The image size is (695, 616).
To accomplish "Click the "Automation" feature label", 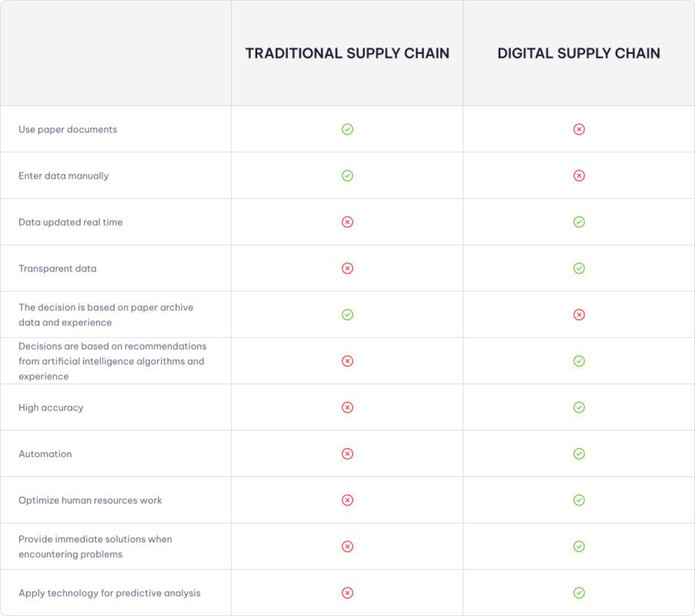I will pos(45,454).
